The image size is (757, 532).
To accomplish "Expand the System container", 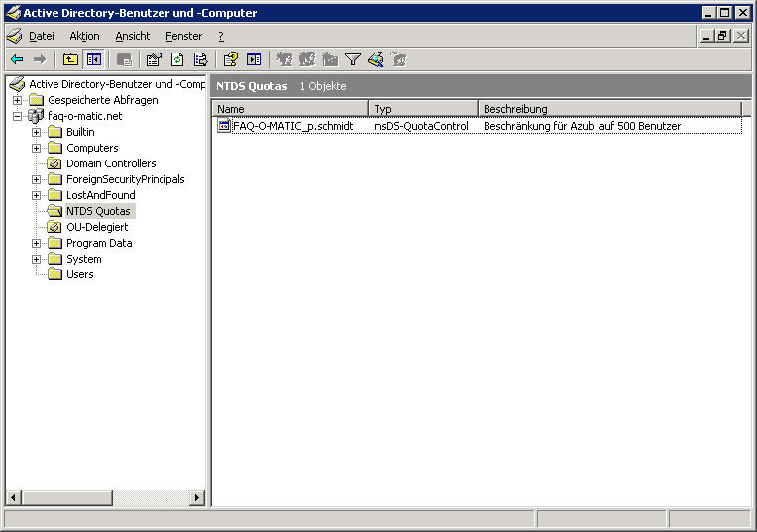I will click(37, 260).
